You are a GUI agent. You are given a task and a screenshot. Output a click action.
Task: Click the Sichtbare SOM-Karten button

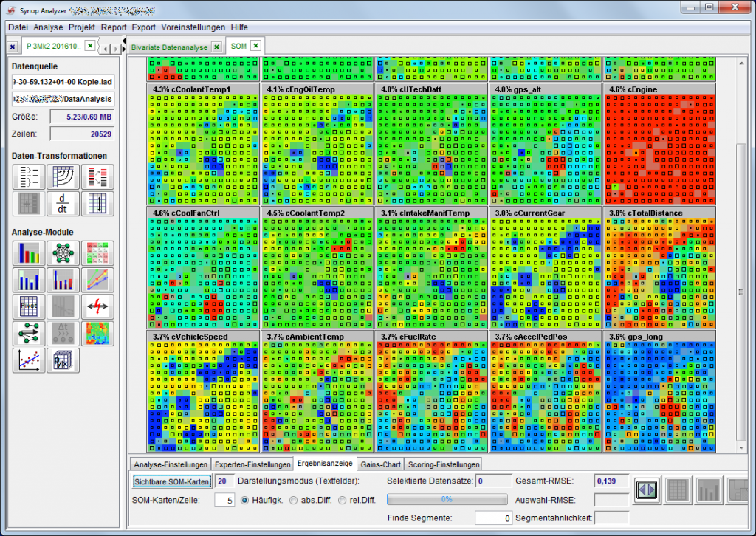pyautogui.click(x=171, y=481)
